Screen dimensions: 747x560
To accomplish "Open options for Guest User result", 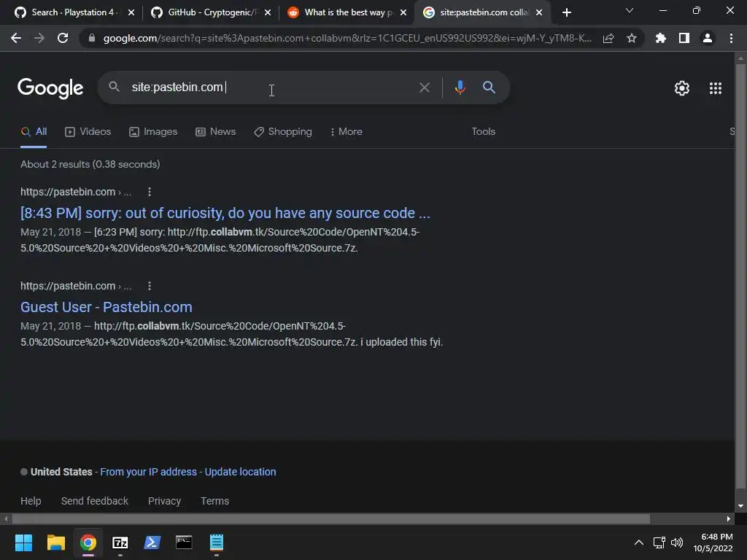I will 150,286.
